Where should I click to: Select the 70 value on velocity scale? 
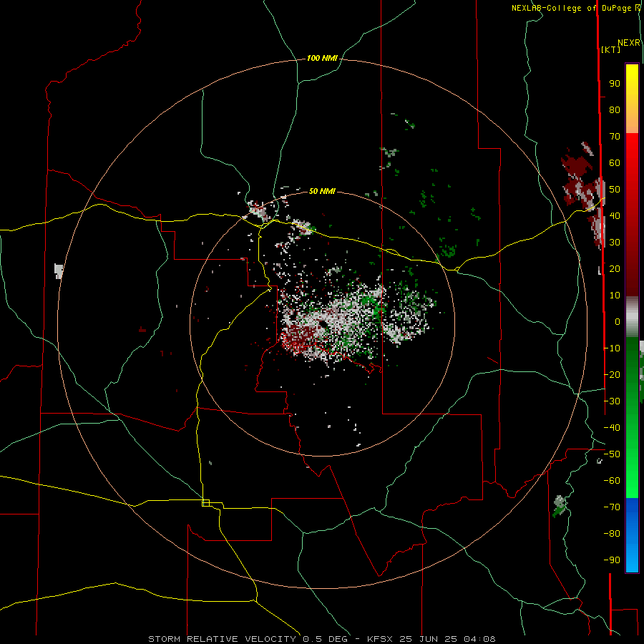point(615,137)
